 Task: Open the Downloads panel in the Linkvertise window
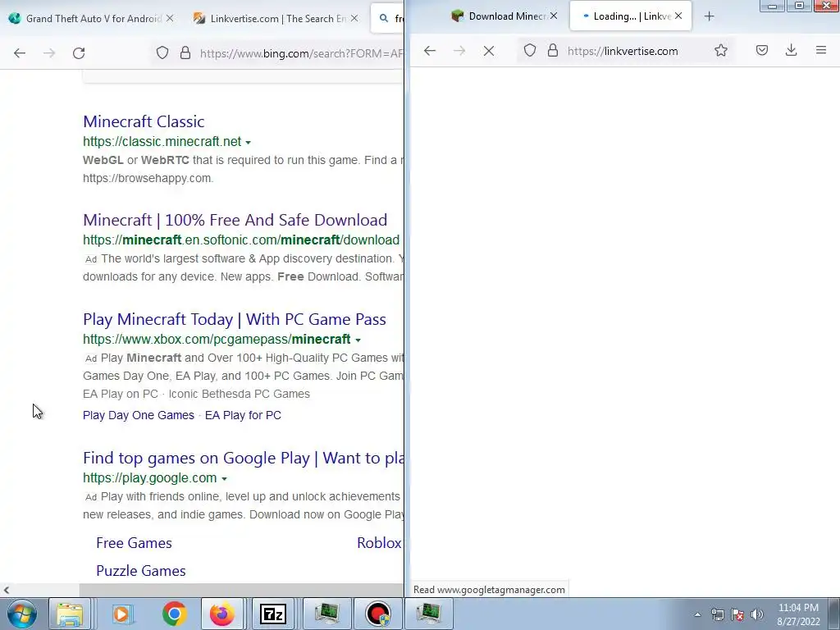click(792, 50)
